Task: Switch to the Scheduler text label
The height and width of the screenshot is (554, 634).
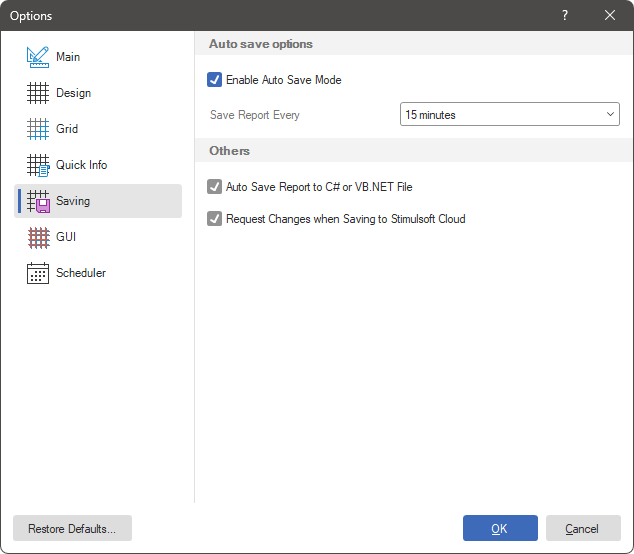Action: click(80, 273)
